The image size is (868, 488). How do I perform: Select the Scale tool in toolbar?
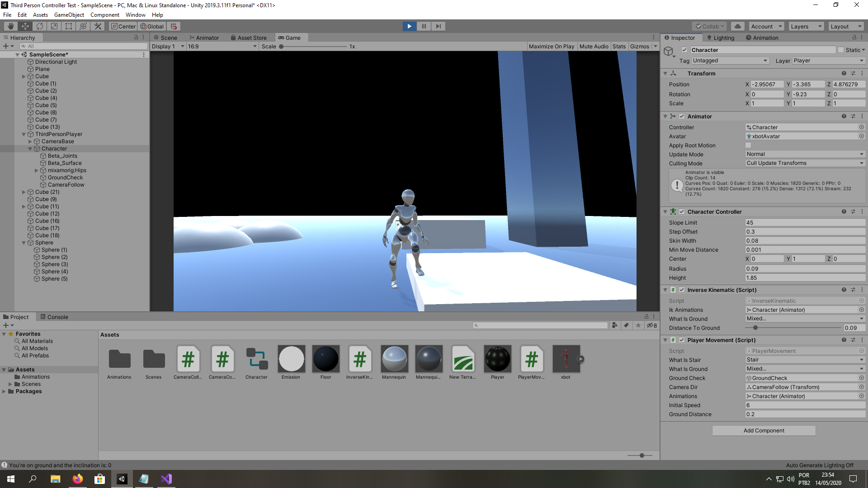click(54, 26)
